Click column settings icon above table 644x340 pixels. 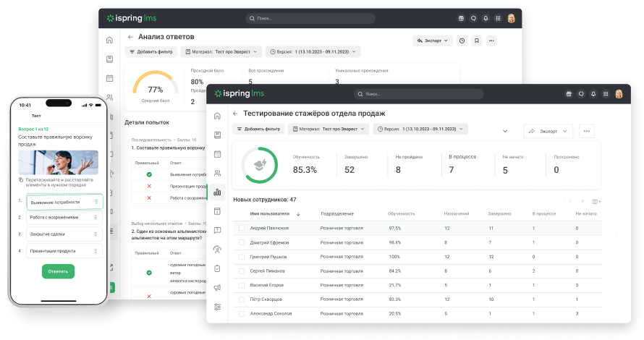tap(596, 201)
